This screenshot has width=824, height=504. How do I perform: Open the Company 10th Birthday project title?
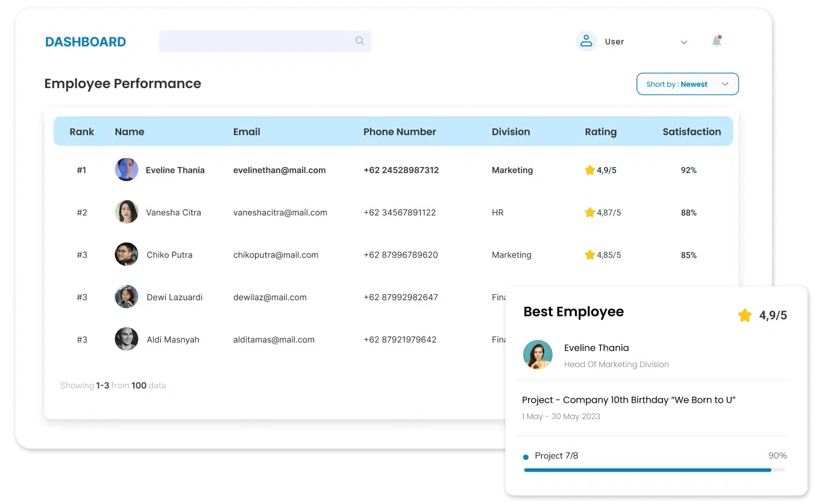pos(629,400)
